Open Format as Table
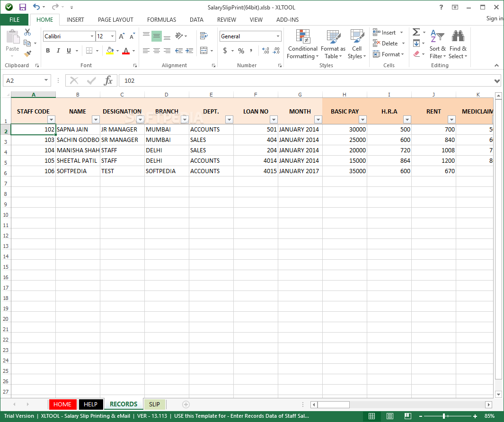 click(x=333, y=44)
